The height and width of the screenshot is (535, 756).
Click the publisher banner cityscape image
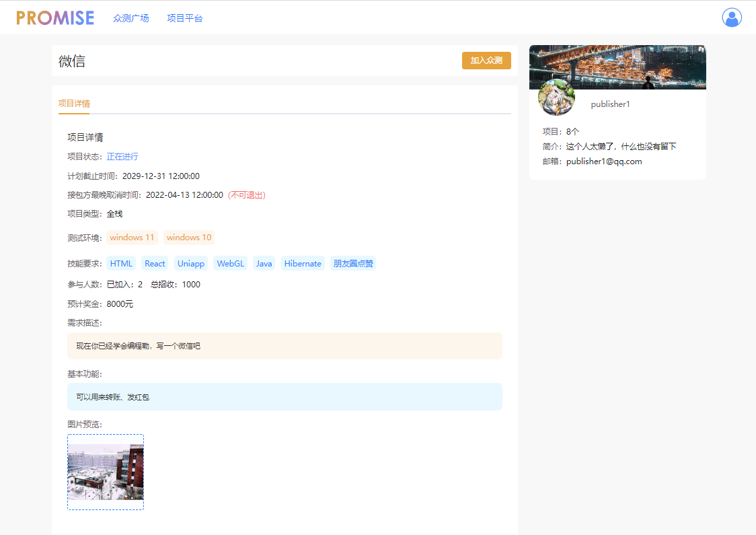[617, 67]
